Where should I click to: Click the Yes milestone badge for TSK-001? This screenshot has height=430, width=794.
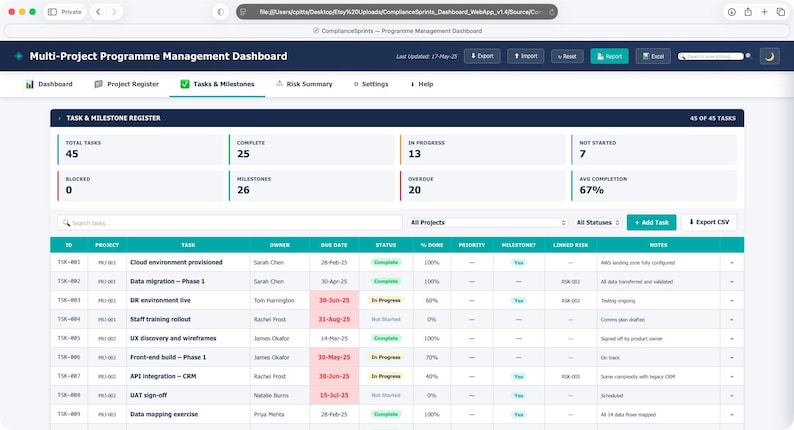coord(519,263)
